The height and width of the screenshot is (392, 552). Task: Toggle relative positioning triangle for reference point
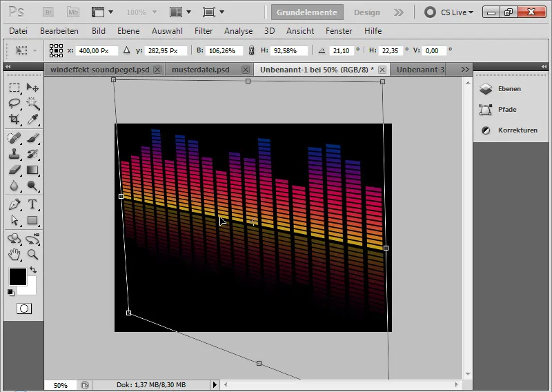[127, 50]
